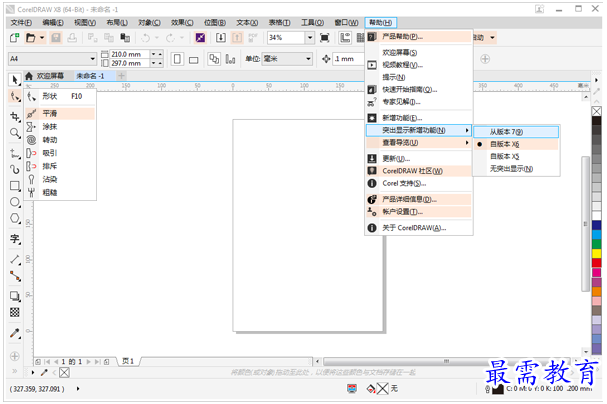607x404 pixels.
Task: Choose 沾染 smudge tool in flyout
Action: tap(60, 179)
